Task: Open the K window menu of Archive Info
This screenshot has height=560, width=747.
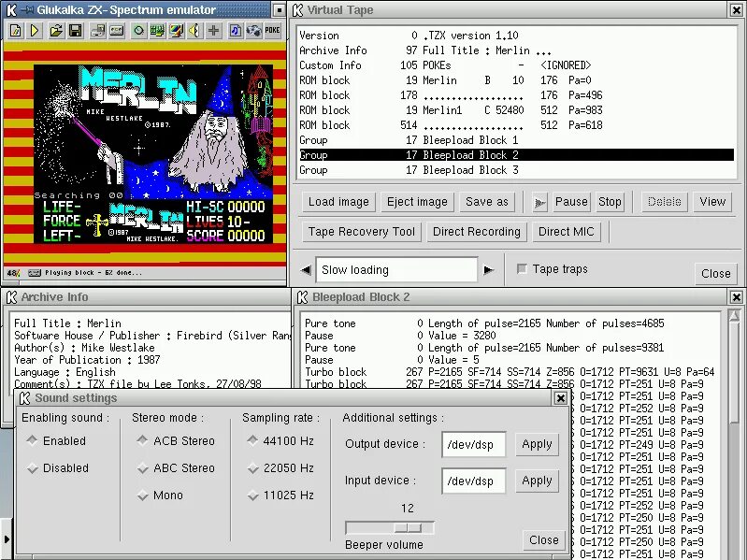Action: (x=11, y=297)
